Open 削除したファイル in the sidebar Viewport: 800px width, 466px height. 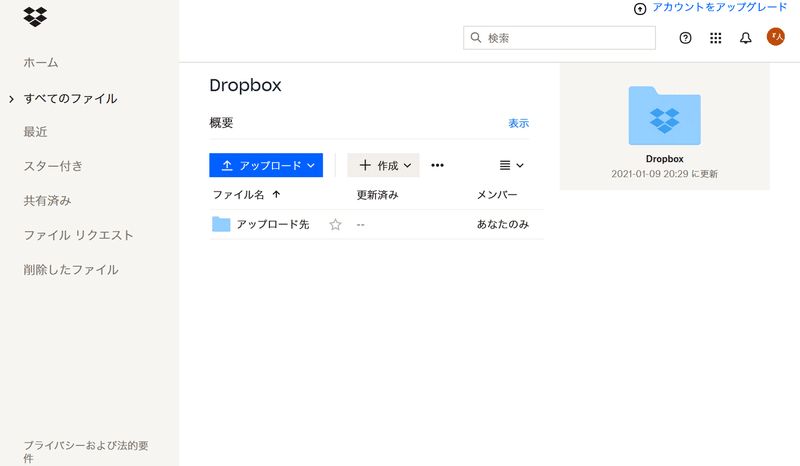(71, 269)
